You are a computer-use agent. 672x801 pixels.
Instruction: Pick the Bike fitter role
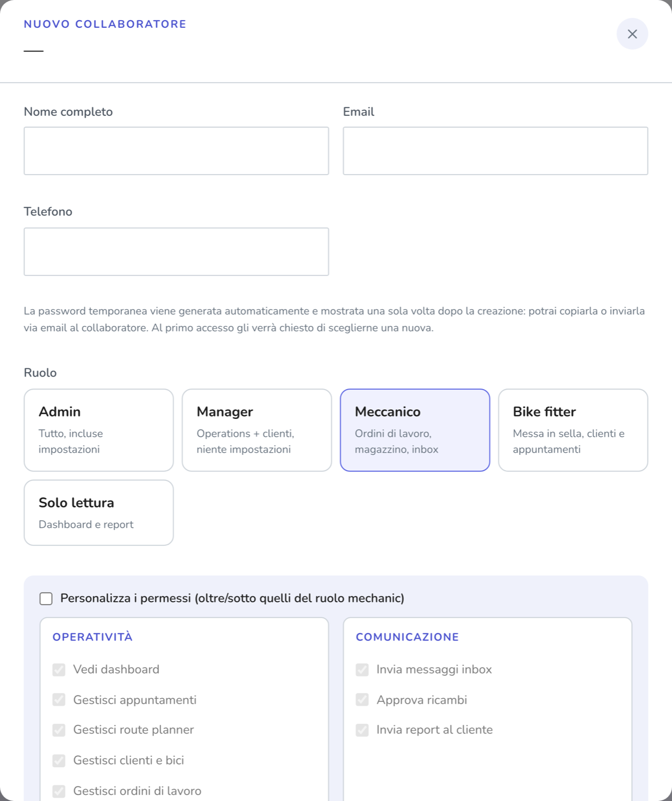tap(573, 430)
